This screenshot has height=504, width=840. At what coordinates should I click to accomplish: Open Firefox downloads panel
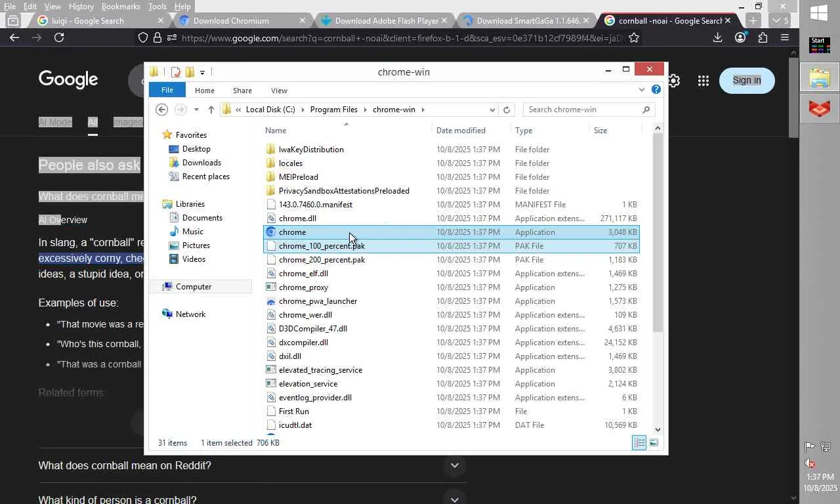(717, 37)
